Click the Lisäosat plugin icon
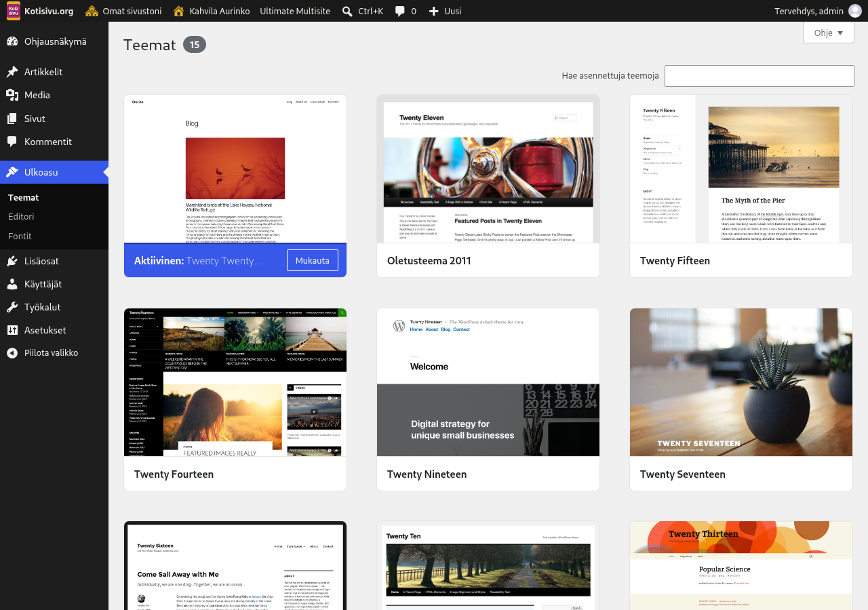This screenshot has height=610, width=868. (12, 261)
